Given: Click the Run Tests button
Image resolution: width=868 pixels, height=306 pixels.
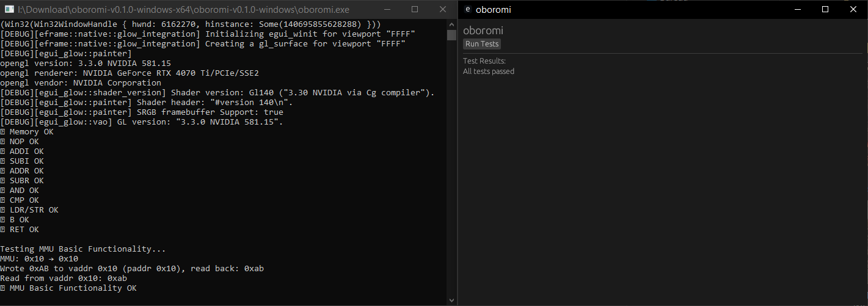Looking at the screenshot, I should coord(482,44).
